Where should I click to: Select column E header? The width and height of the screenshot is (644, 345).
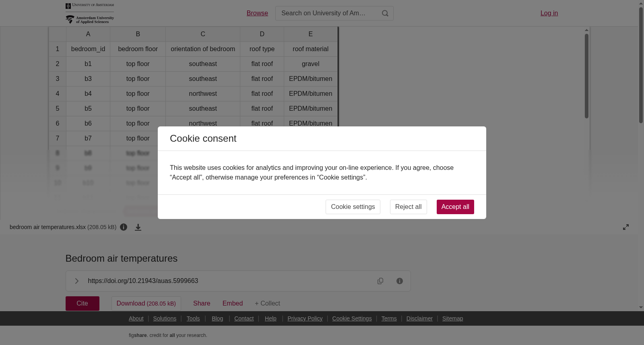point(311,34)
